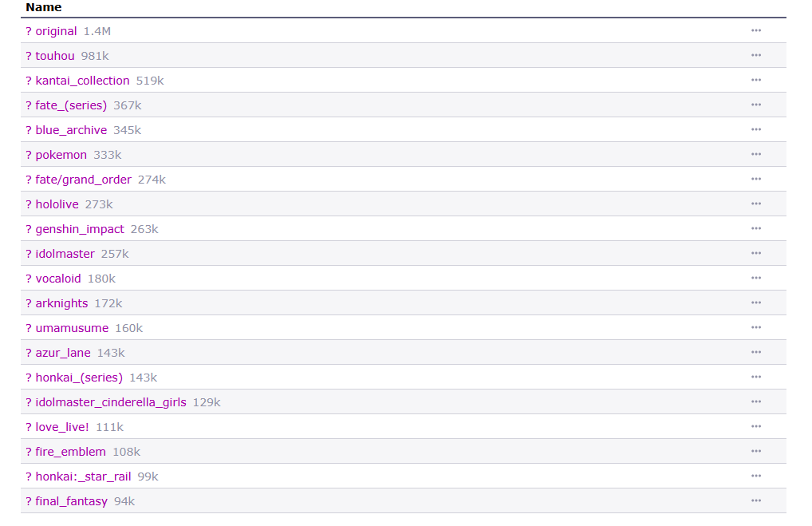Screen dimensions: 812x526
Task: Open the wiki question mark beside original
Action: pyautogui.click(x=29, y=31)
